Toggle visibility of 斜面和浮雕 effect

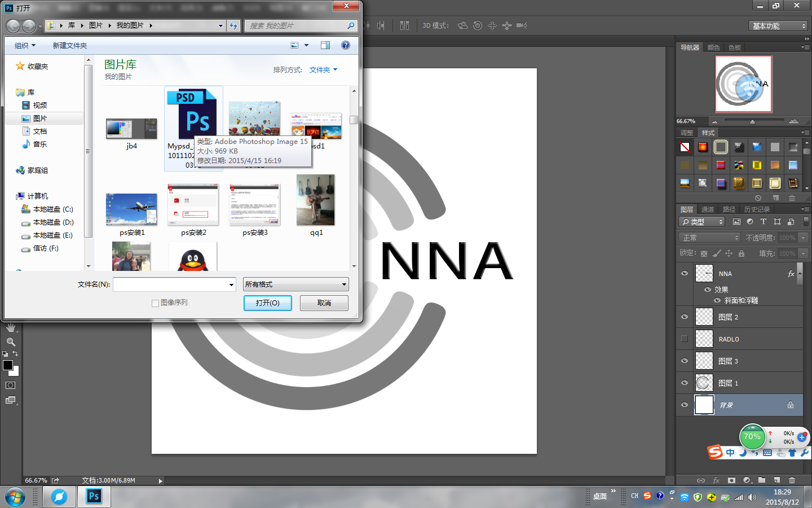point(717,300)
